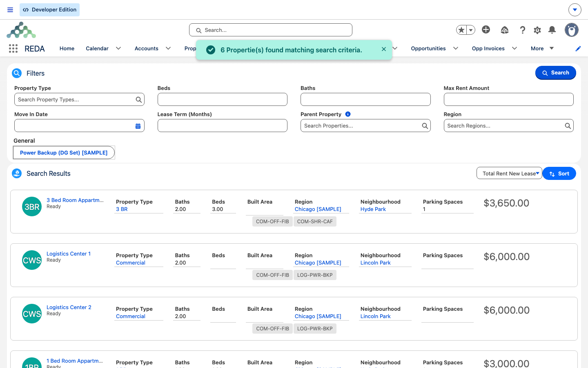
Task: Click the Logistics Center 1 CWS avatar
Action: pos(32,260)
